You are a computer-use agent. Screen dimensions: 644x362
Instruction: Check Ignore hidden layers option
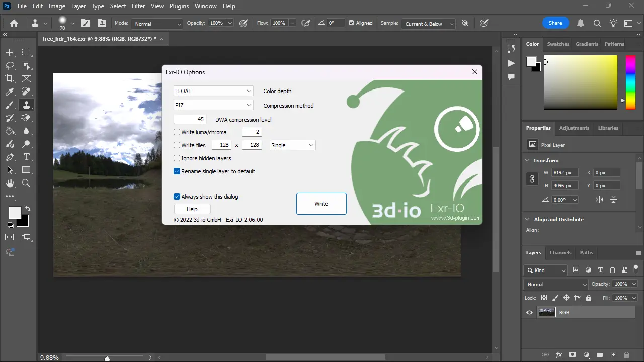tap(177, 158)
